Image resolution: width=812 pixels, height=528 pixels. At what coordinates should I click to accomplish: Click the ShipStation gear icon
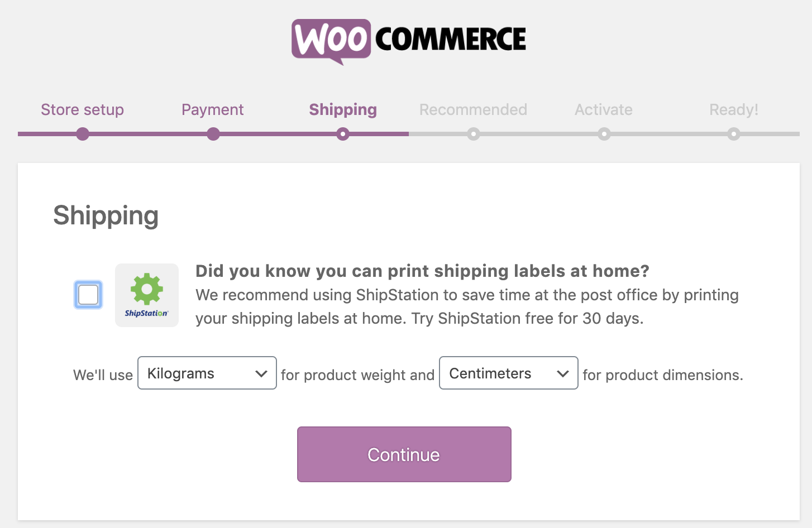pos(146,289)
